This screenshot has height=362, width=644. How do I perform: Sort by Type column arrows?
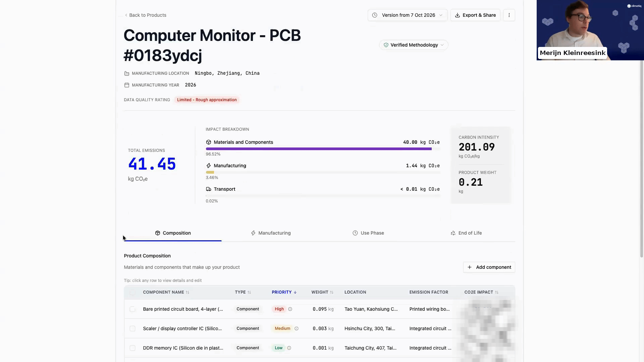point(249,292)
